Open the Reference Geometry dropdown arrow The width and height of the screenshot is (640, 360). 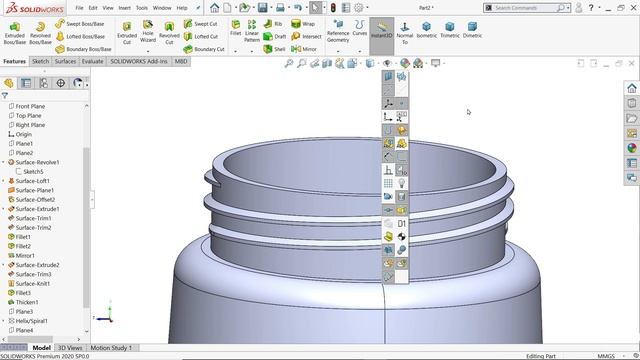[x=338, y=51]
